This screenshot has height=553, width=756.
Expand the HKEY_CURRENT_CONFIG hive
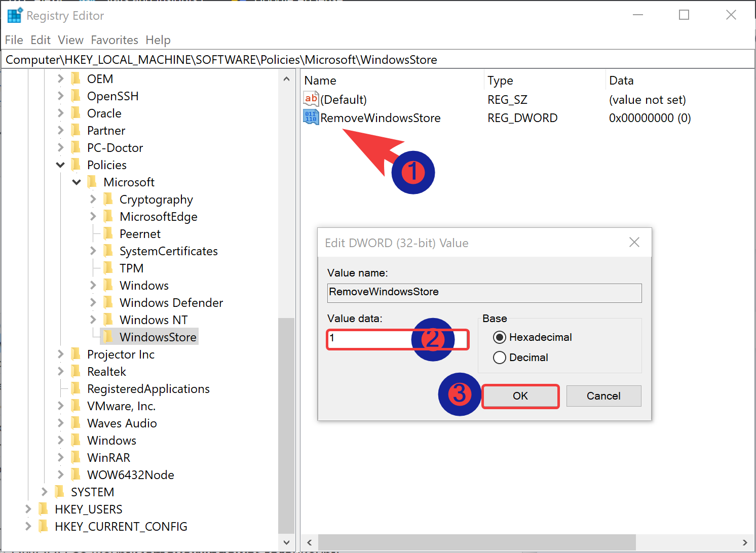[x=28, y=526]
